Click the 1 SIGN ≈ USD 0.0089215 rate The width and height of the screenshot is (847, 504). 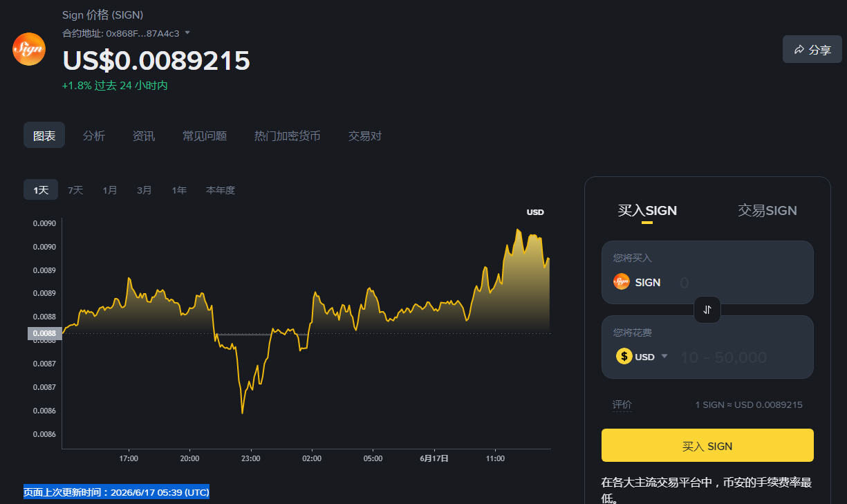[x=749, y=405]
